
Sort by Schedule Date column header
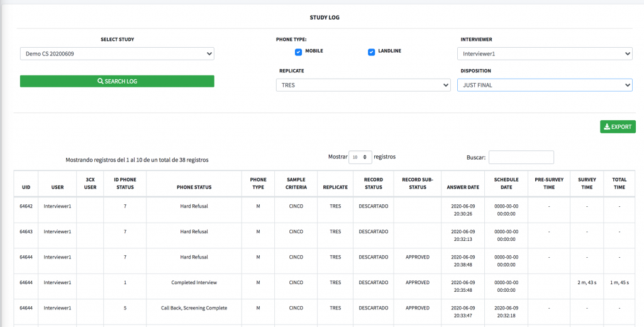coord(506,184)
